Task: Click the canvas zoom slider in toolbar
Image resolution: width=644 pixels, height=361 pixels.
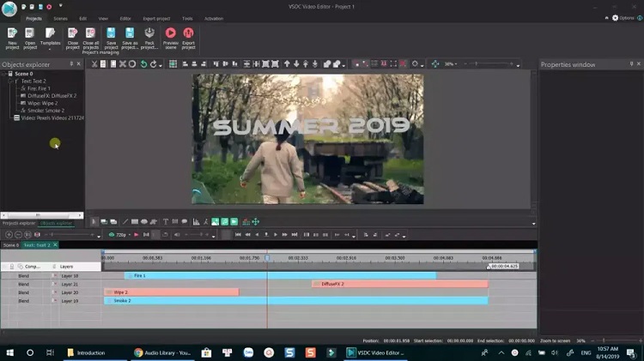Action: pos(489,64)
